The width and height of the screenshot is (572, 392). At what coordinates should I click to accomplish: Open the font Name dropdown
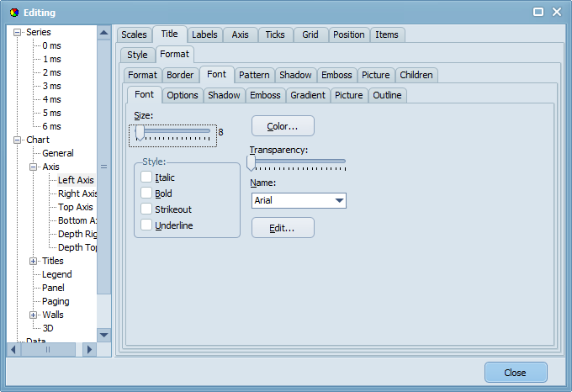coord(339,201)
